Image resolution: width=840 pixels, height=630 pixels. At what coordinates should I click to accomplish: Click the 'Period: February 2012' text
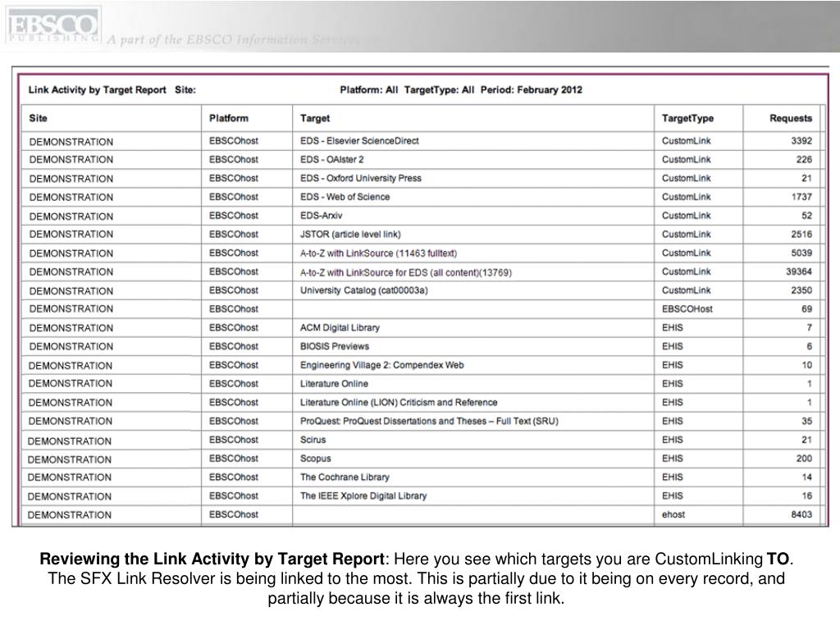(x=531, y=90)
